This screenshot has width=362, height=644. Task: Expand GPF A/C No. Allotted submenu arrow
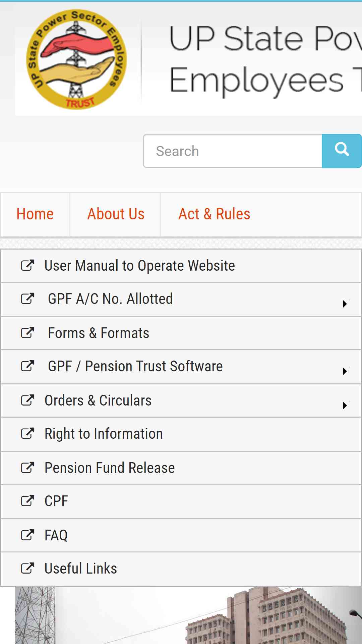pyautogui.click(x=345, y=304)
